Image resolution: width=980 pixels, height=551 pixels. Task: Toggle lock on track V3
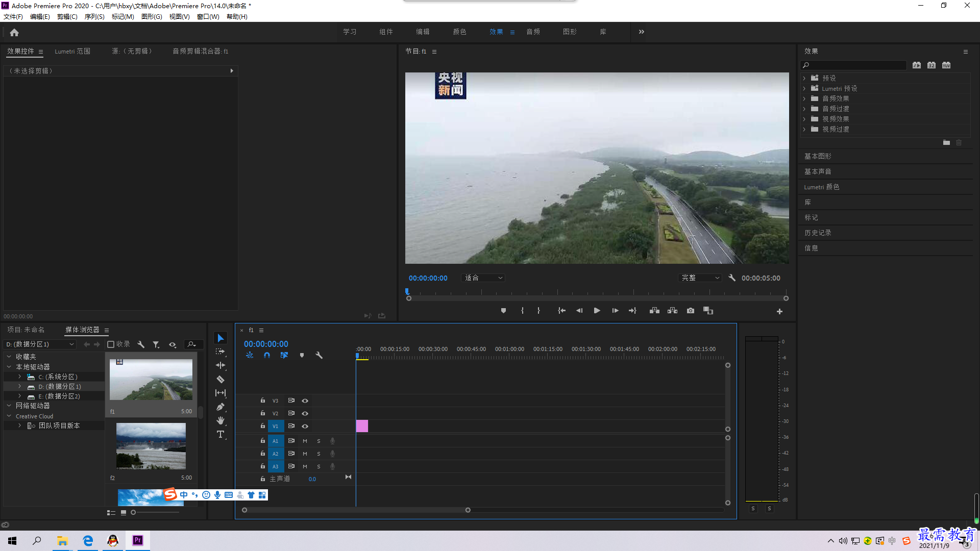click(x=262, y=400)
